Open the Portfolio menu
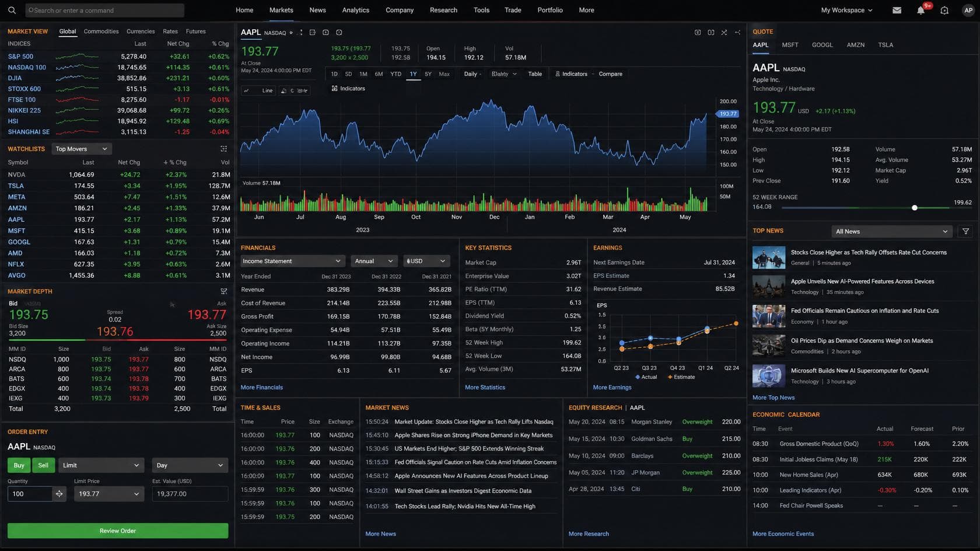The image size is (980, 551). [550, 11]
